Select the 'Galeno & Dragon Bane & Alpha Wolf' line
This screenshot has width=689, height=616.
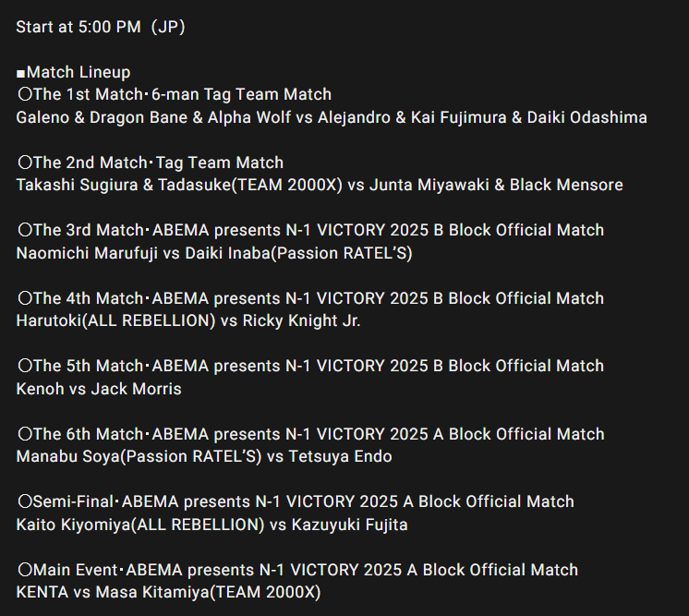pyautogui.click(x=332, y=117)
